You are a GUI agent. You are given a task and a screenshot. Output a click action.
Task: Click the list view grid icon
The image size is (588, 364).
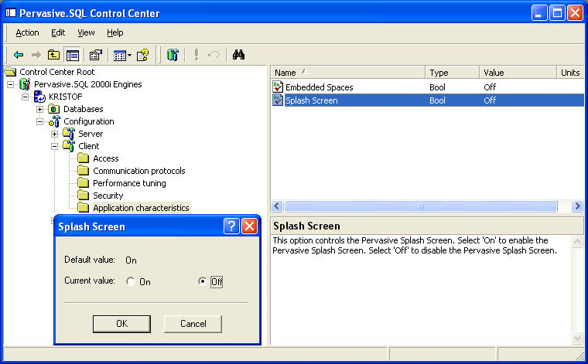120,56
